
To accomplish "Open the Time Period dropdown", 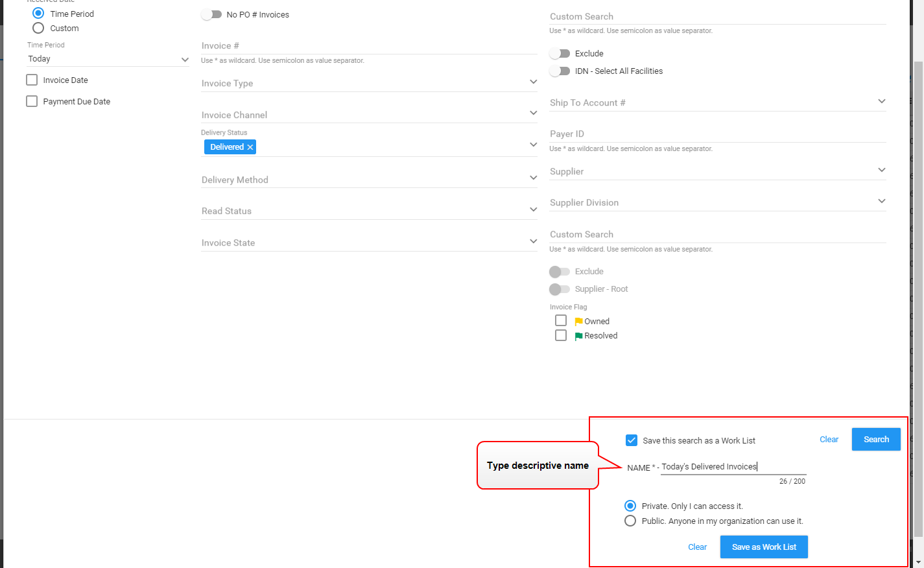I will [108, 59].
